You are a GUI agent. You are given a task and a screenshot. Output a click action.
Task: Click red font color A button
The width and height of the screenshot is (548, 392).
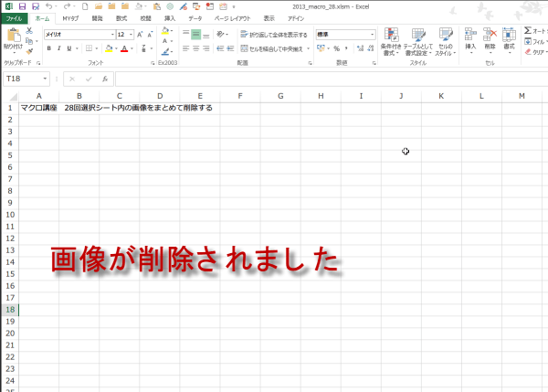pyautogui.click(x=124, y=48)
